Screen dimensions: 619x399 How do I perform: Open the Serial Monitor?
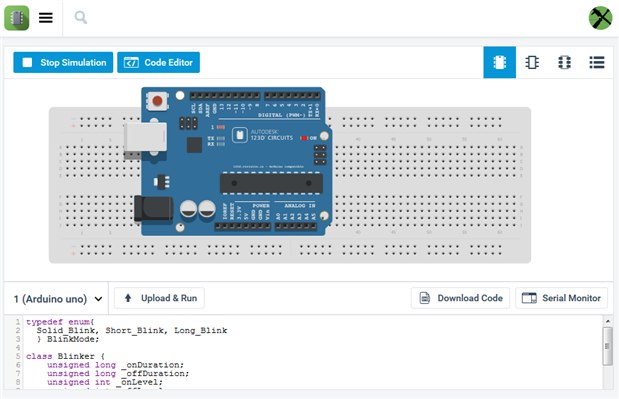click(561, 298)
